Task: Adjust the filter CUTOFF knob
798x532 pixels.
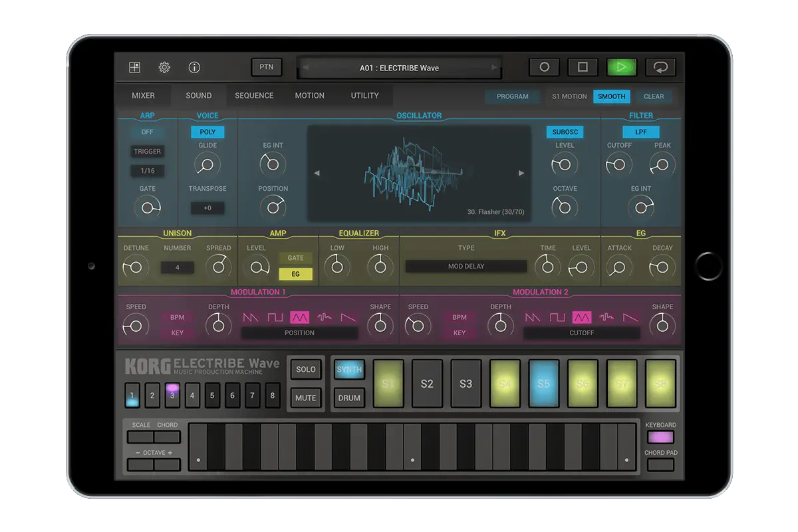Action: pos(619,164)
